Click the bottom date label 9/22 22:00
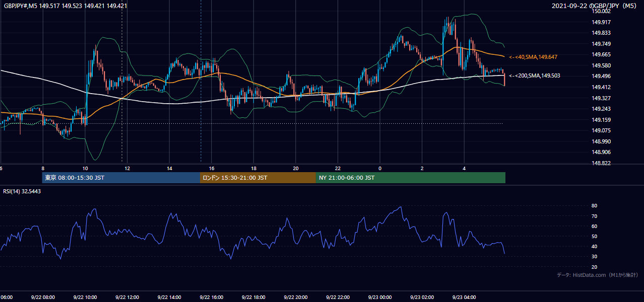 (338, 297)
